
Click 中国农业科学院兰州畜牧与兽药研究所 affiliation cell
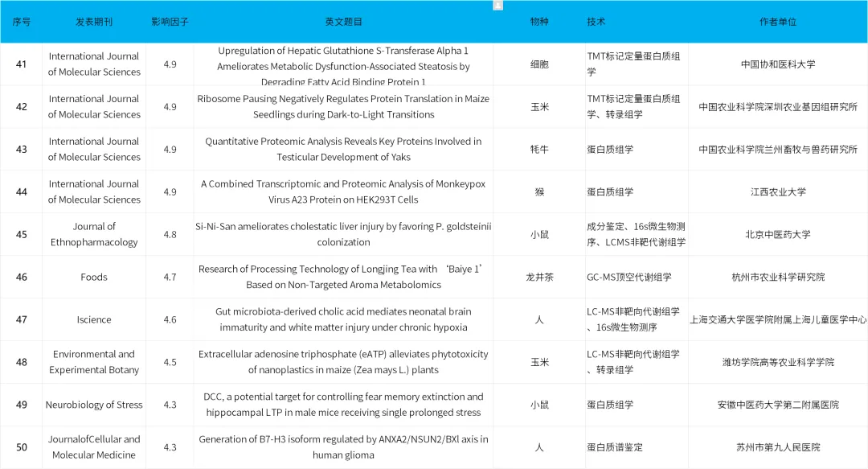coord(778,149)
